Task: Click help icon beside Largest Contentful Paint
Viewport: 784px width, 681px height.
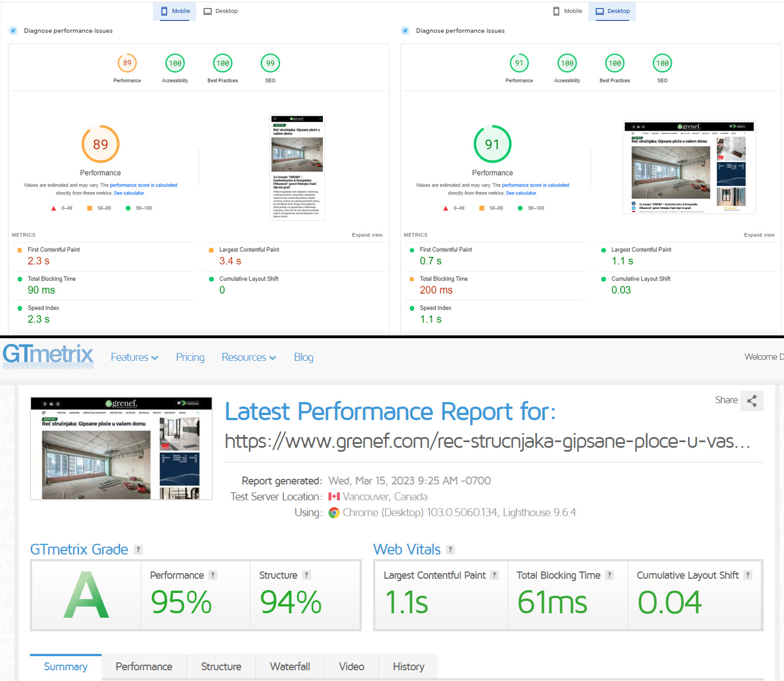Action: [494, 575]
